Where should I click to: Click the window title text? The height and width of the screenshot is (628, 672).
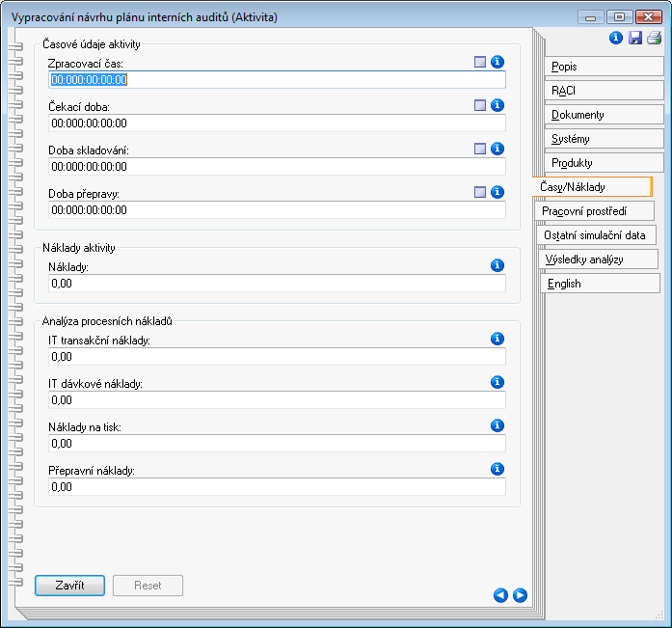tap(145, 17)
